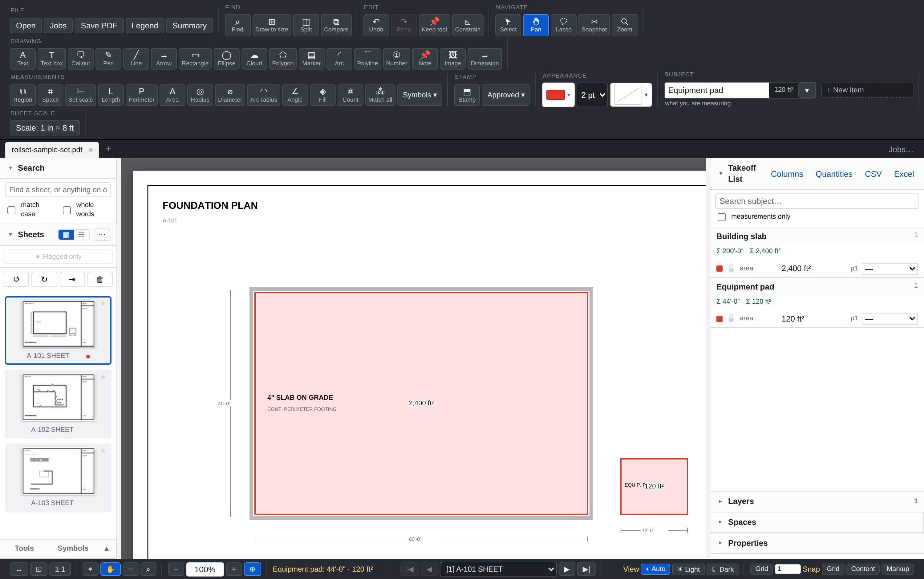Click the Undo button
The image size is (924, 579).
(376, 25)
